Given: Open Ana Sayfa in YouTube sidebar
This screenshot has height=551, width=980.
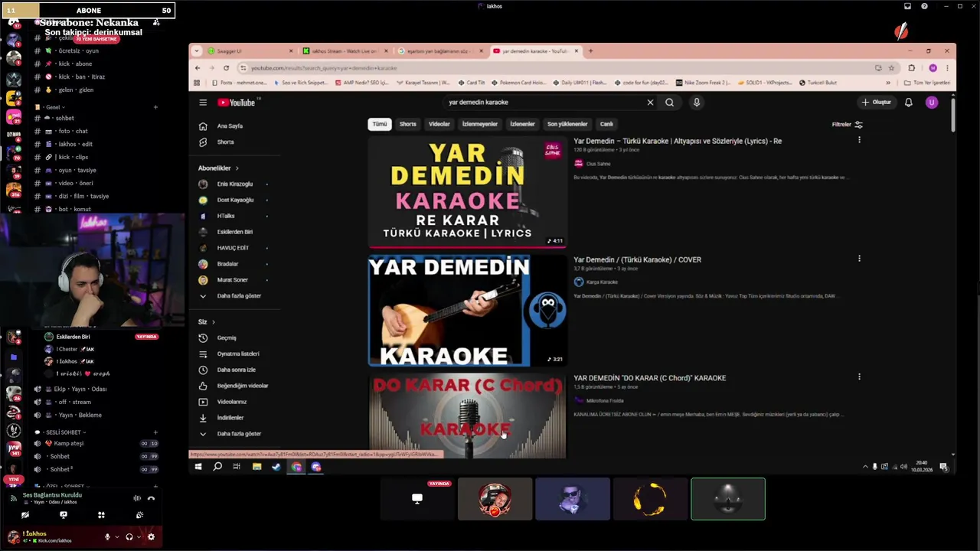Looking at the screenshot, I should click(x=230, y=126).
